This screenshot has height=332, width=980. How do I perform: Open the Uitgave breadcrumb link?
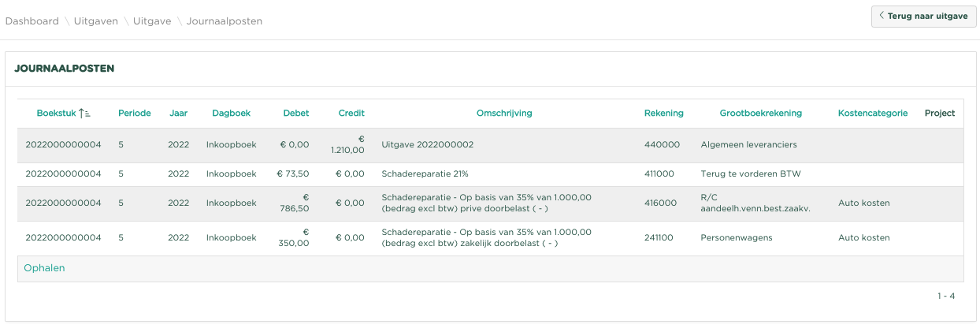click(152, 21)
